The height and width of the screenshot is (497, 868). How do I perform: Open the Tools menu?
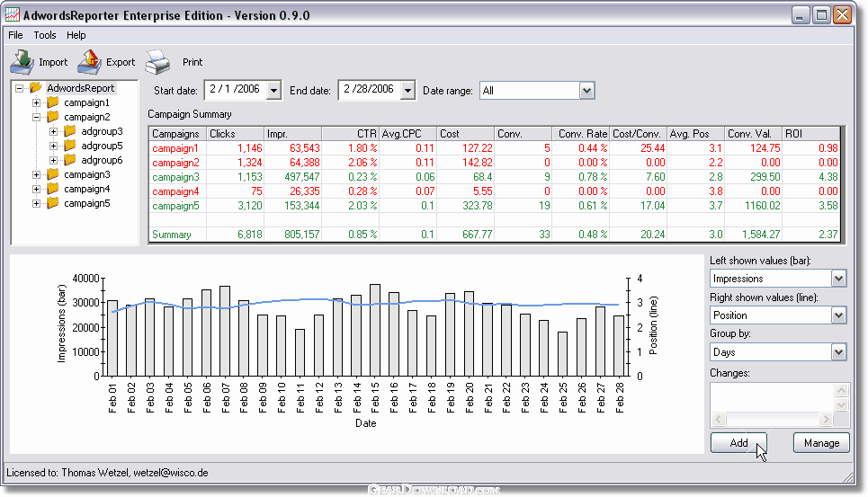[x=45, y=35]
